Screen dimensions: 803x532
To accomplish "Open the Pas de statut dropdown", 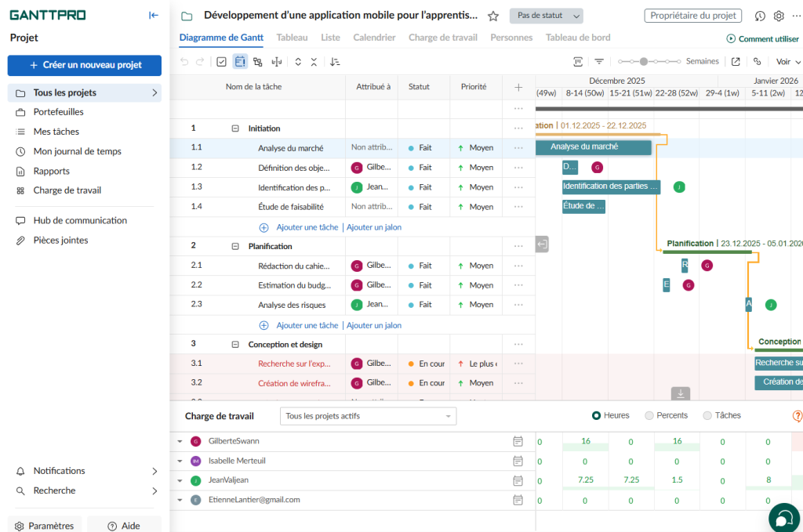I will pyautogui.click(x=546, y=16).
